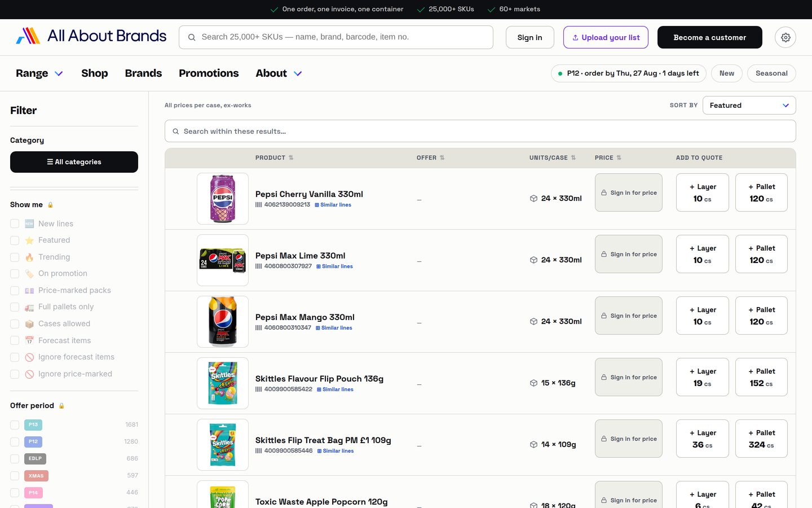This screenshot has width=812, height=508.
Task: Click the lock icon next to Show me
Action: 50,205
